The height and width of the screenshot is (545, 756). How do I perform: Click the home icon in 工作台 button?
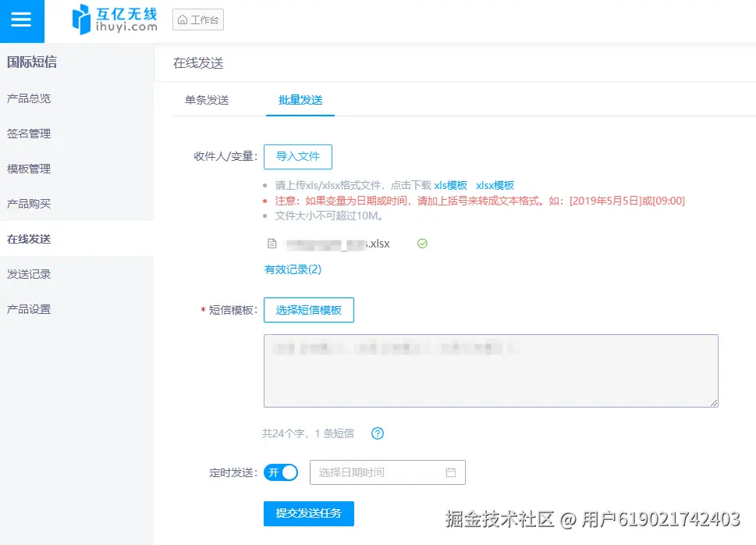coord(183,20)
